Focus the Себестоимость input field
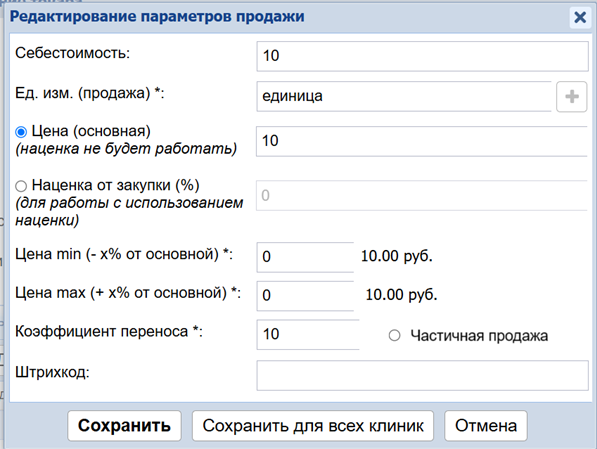 click(423, 56)
